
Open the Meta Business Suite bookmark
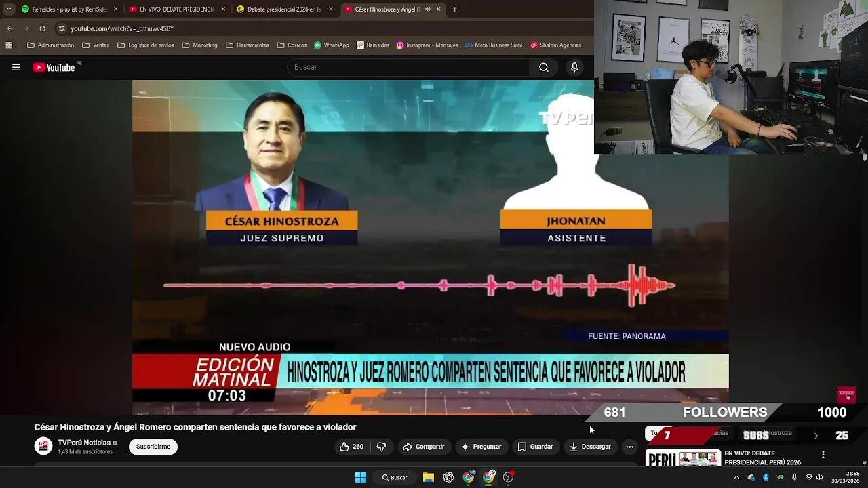494,45
